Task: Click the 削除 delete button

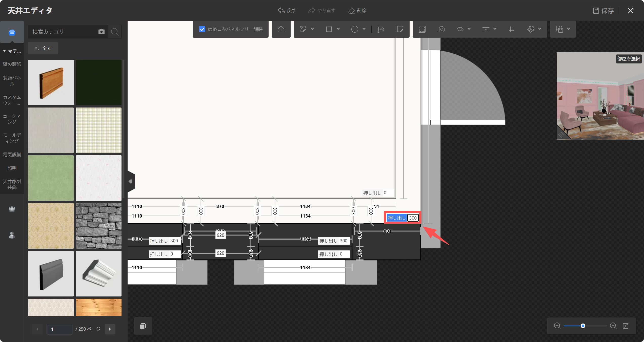Action: [x=357, y=10]
